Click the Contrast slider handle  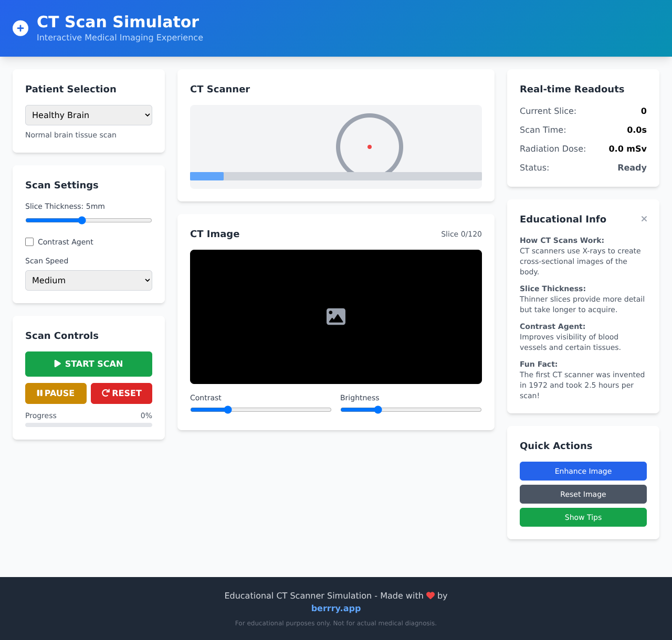[228, 410]
